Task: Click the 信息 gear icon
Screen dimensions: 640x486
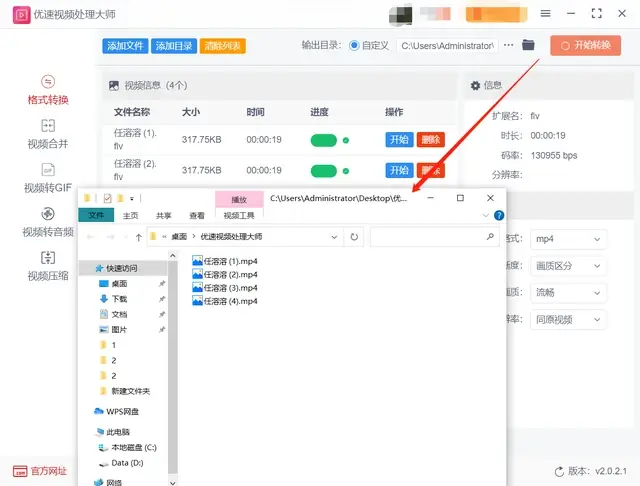Action: (x=475, y=86)
